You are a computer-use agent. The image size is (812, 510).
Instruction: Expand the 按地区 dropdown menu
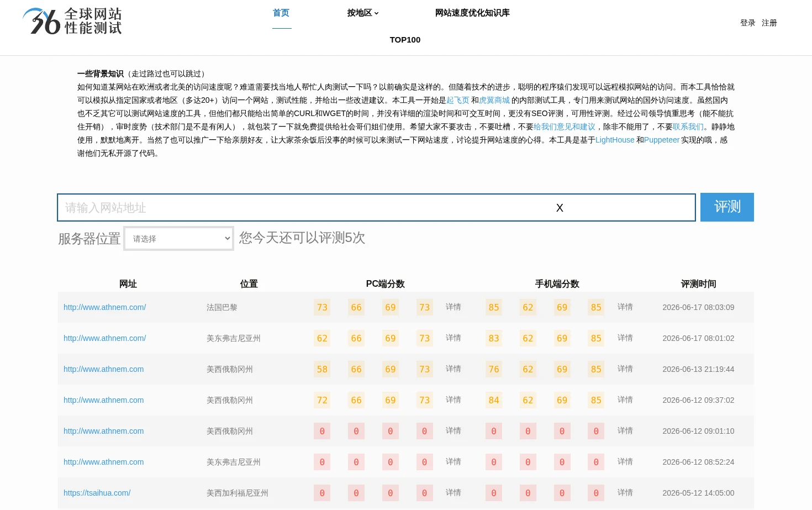tap(363, 13)
